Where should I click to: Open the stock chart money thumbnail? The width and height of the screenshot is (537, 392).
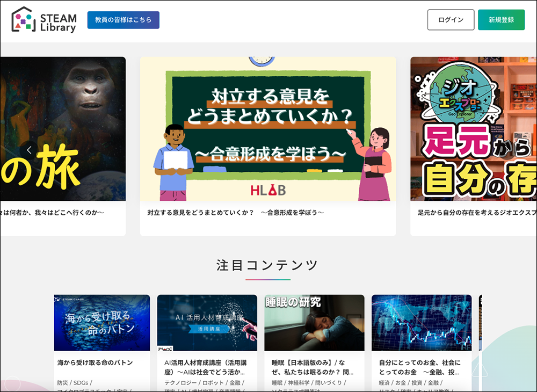(x=422, y=323)
